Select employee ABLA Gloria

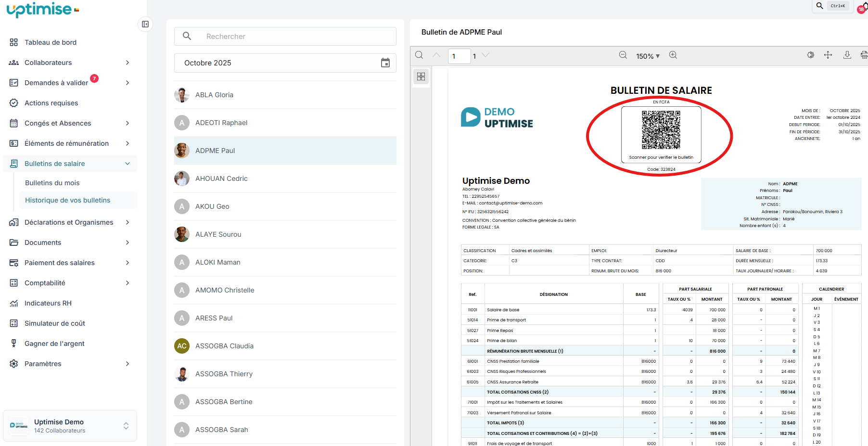(285, 95)
